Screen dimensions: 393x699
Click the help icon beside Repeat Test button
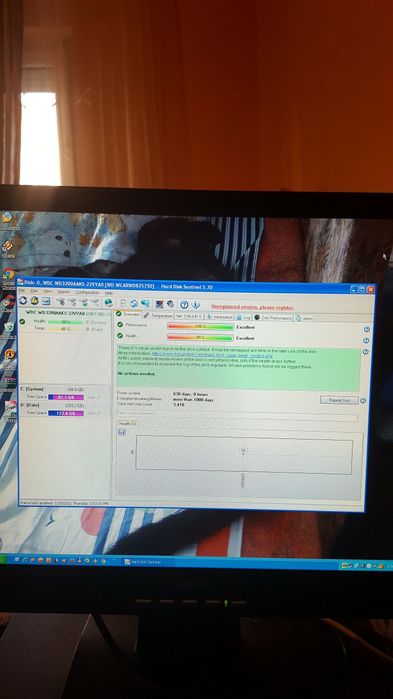(x=363, y=400)
